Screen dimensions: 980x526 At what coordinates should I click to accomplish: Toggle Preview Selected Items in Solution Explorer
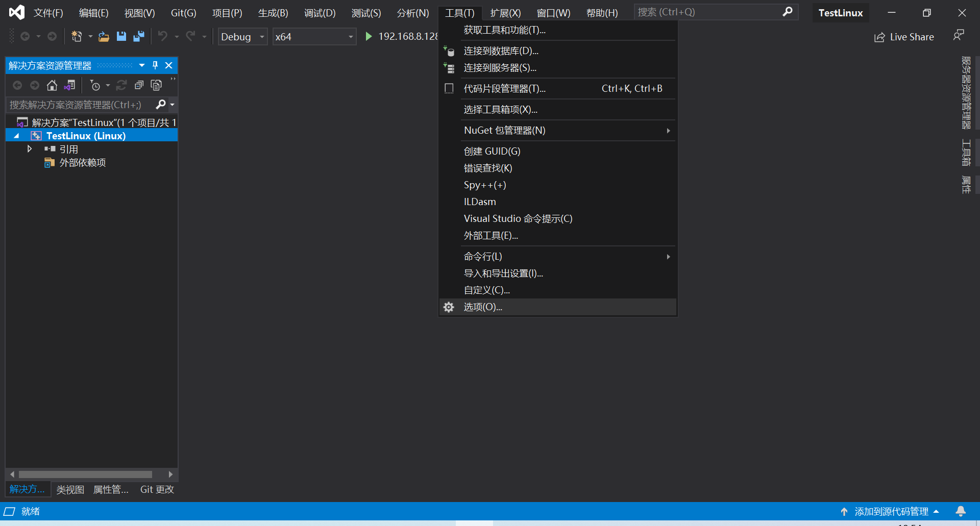click(156, 85)
